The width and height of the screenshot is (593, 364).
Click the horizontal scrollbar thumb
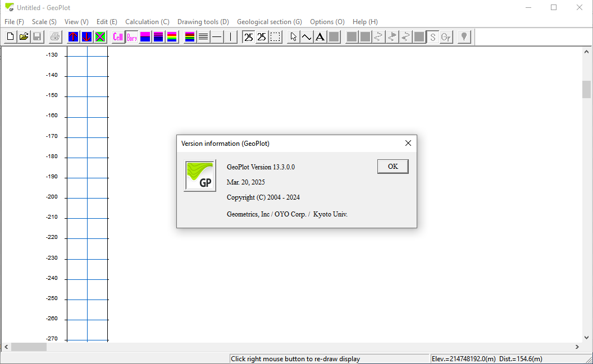(x=29, y=347)
